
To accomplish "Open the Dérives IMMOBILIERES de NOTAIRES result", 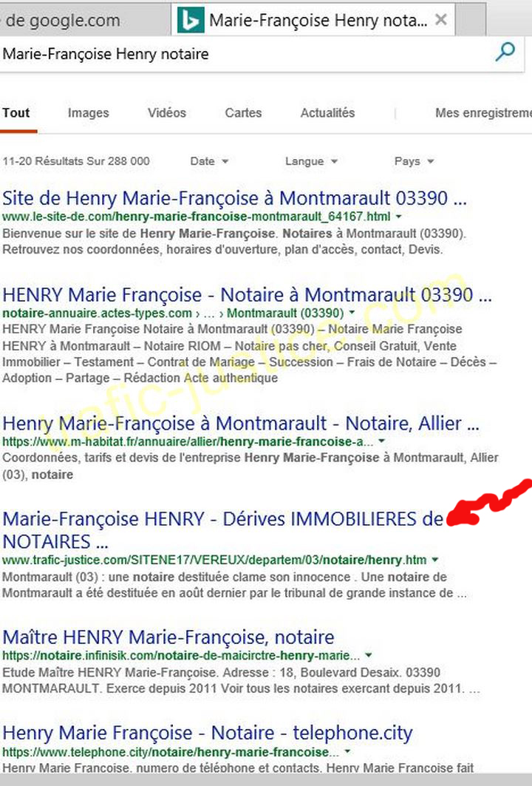I will coord(222,520).
